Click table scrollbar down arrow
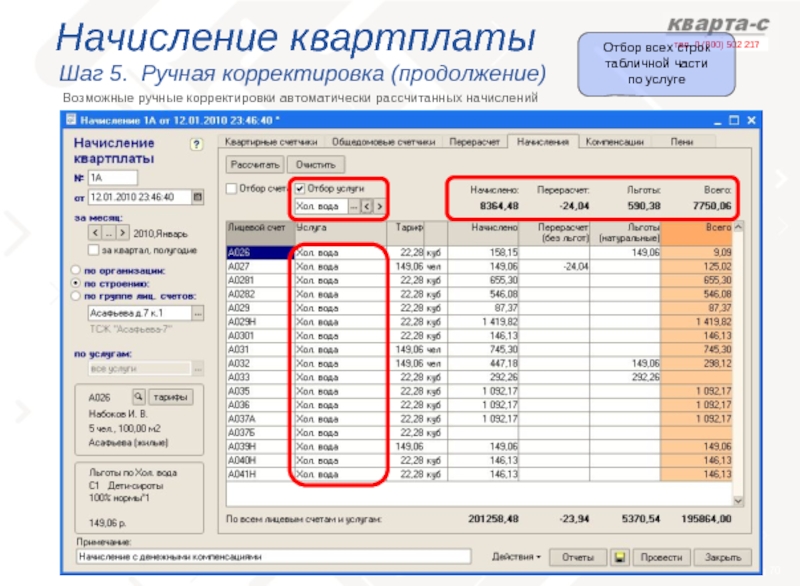 pos(738,501)
